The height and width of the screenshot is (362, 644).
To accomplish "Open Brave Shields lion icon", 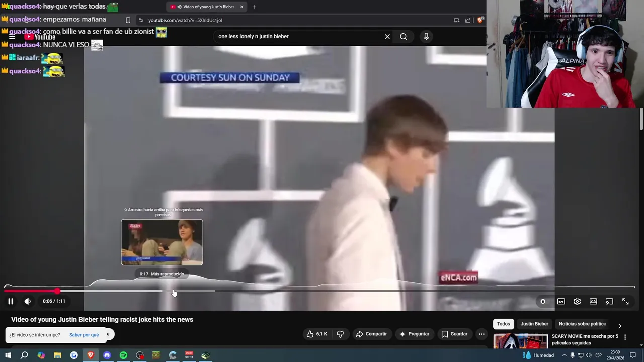I will [x=480, y=20].
